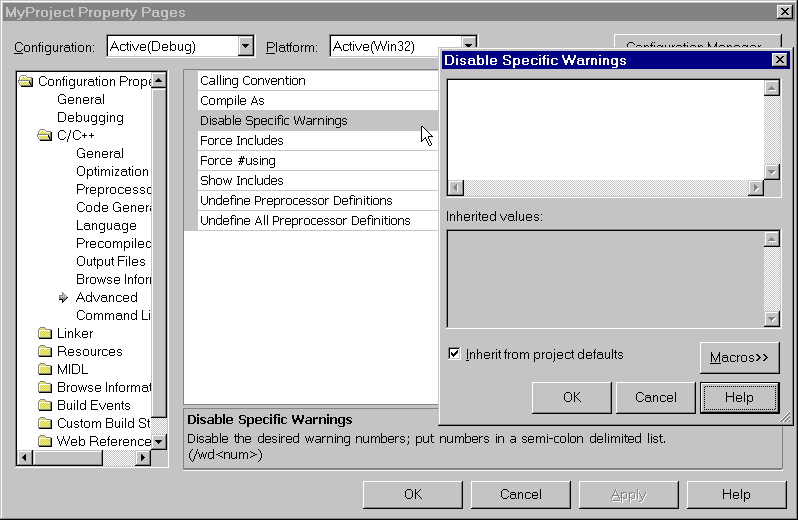This screenshot has width=798, height=520.
Task: Open the Platform dropdown arrow
Action: 468,47
